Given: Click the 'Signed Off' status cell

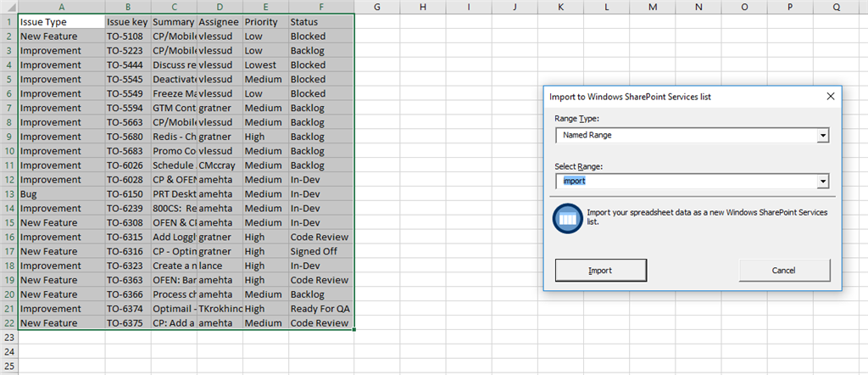Looking at the screenshot, I should click(321, 251).
